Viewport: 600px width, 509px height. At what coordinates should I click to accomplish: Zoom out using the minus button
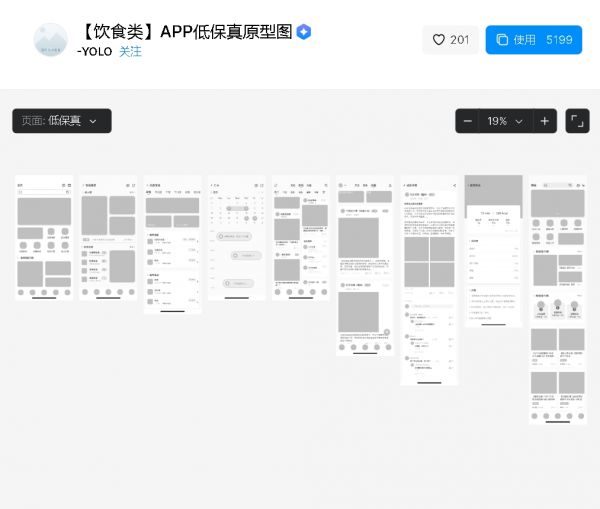467,121
